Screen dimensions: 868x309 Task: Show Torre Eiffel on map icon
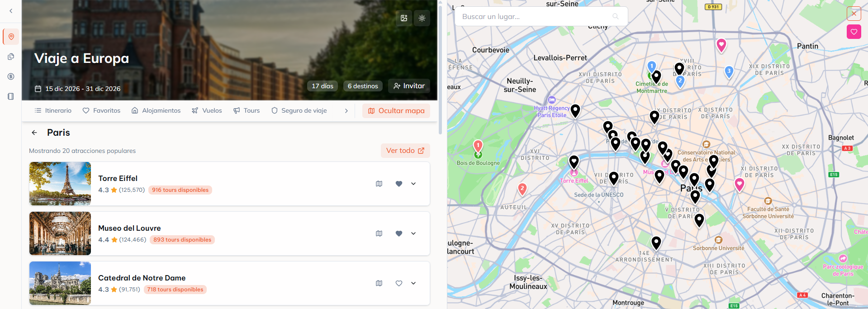[x=379, y=184]
